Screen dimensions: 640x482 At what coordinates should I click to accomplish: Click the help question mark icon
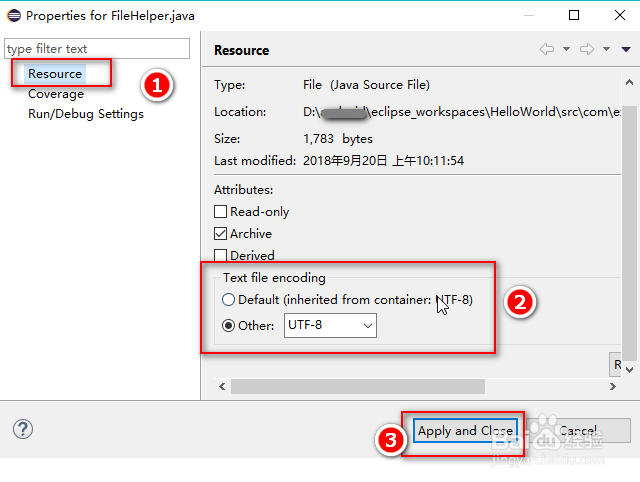pyautogui.click(x=22, y=429)
